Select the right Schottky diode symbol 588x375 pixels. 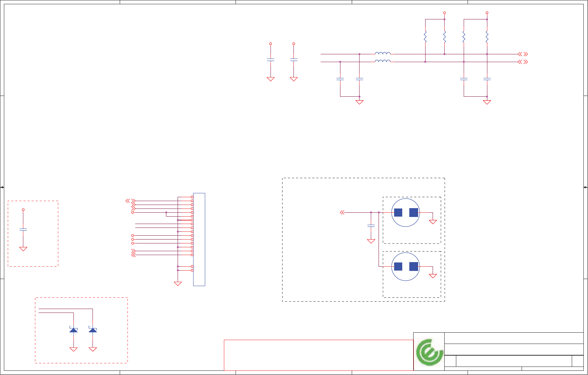pos(93,329)
